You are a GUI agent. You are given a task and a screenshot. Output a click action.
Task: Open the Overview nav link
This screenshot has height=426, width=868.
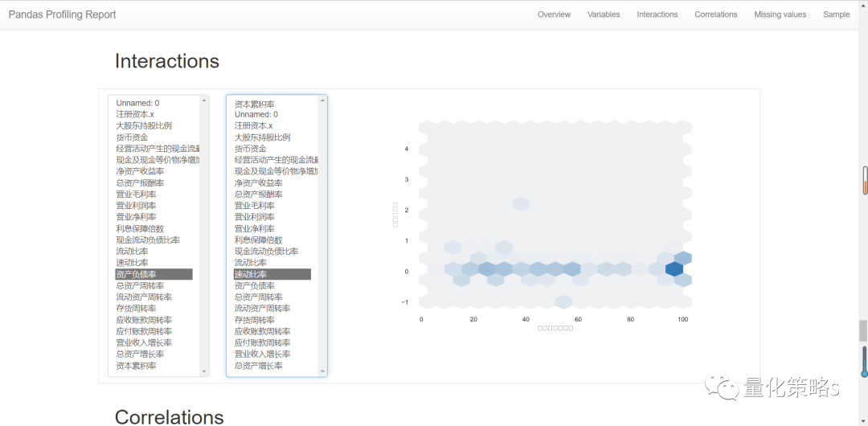pyautogui.click(x=554, y=14)
